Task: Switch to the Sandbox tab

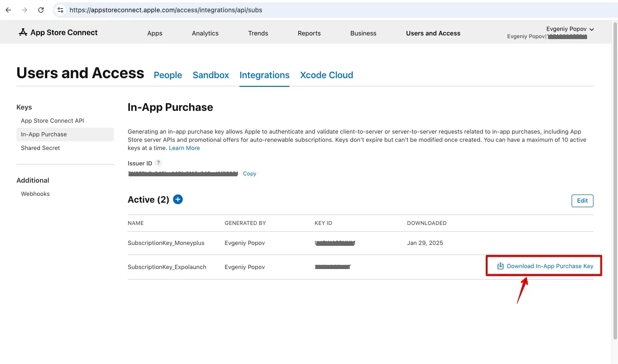Action: click(x=211, y=75)
